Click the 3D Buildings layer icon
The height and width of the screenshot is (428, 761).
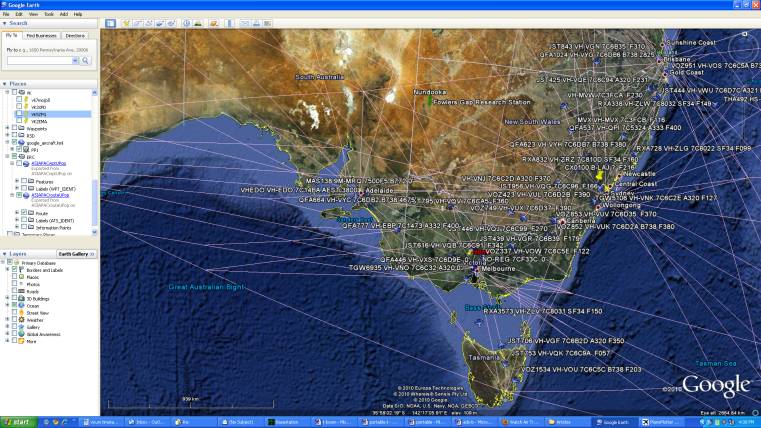pos(22,299)
